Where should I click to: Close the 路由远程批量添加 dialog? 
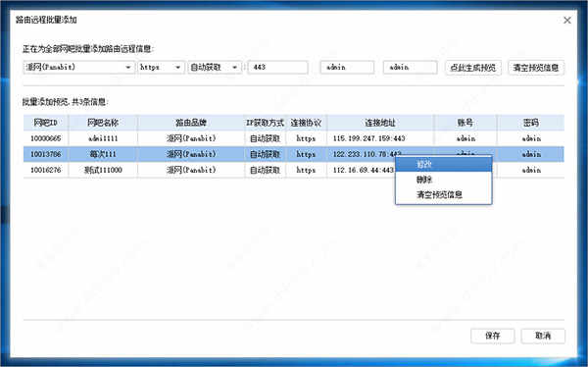click(567, 21)
